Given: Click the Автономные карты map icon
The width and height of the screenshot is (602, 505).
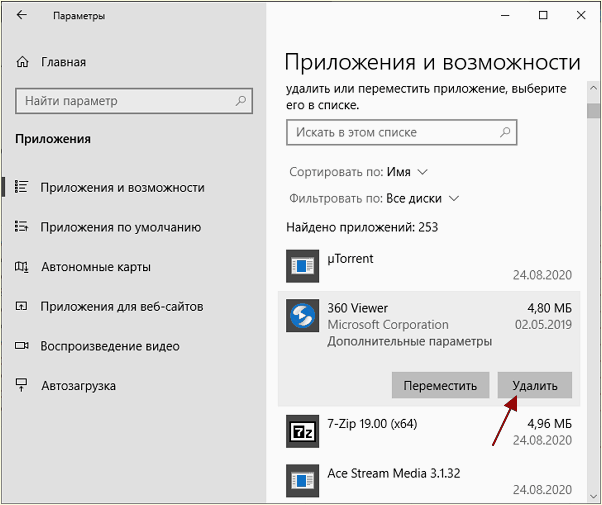Looking at the screenshot, I should point(21,267).
